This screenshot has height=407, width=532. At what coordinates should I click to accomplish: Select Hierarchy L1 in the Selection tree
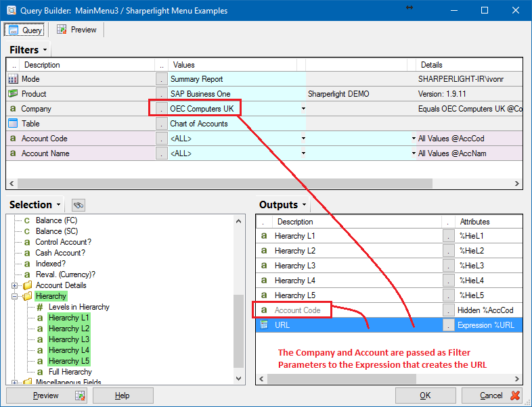point(68,318)
